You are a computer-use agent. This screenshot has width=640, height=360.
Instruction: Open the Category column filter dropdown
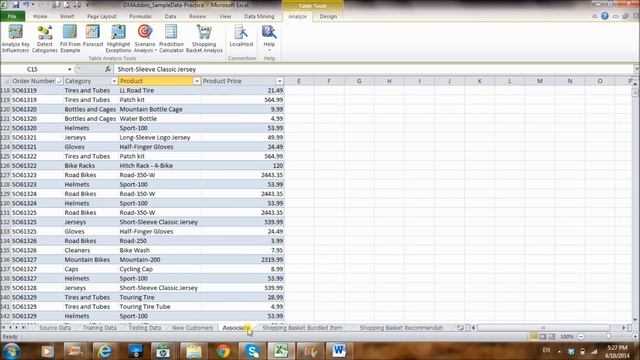coord(114,81)
